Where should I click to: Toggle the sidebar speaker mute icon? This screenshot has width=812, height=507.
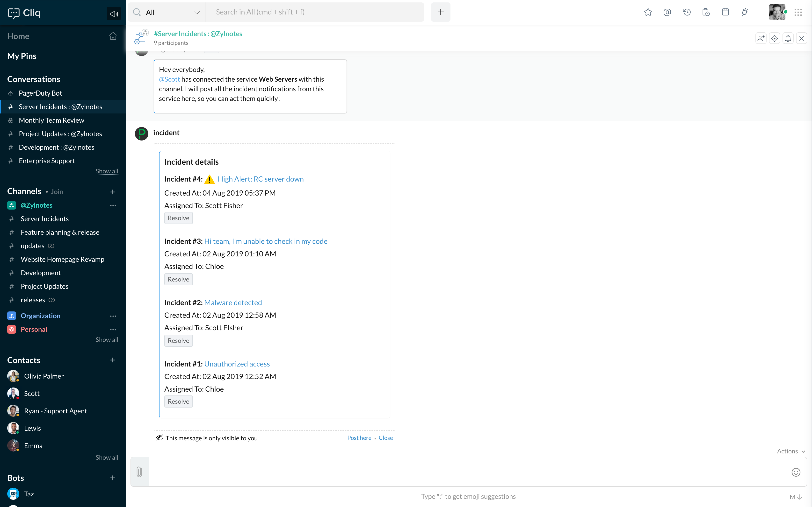point(114,14)
